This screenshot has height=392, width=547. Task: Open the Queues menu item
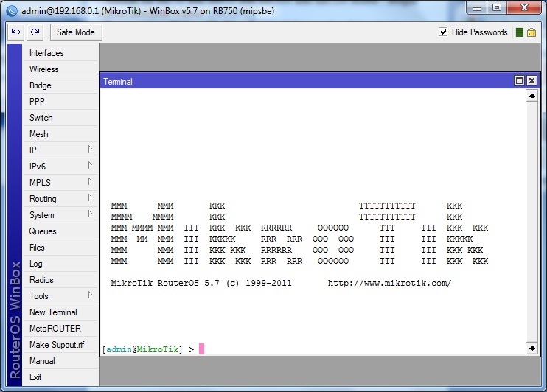[60, 231]
